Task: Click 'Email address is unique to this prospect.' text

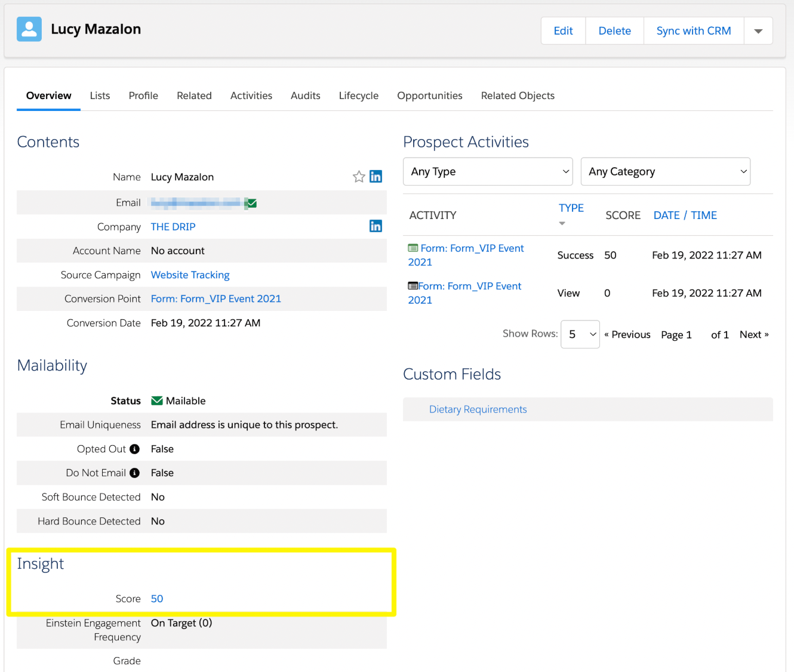Action: click(x=244, y=425)
